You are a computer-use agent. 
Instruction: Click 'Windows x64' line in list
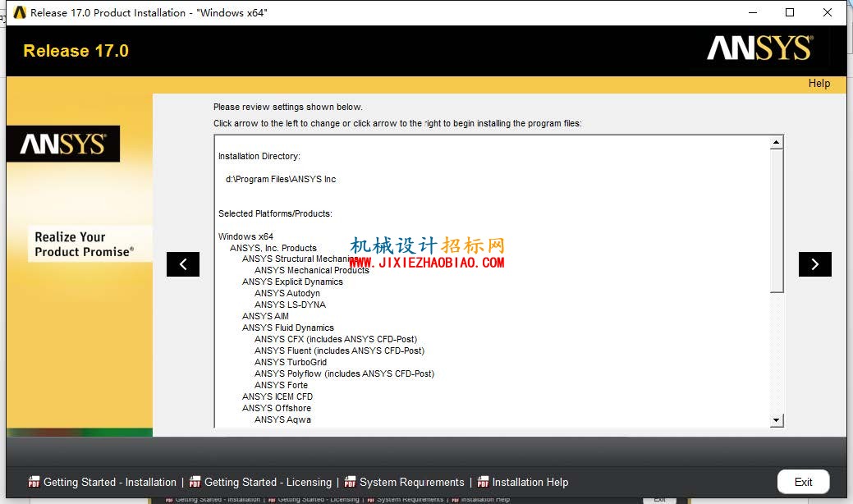pos(246,236)
